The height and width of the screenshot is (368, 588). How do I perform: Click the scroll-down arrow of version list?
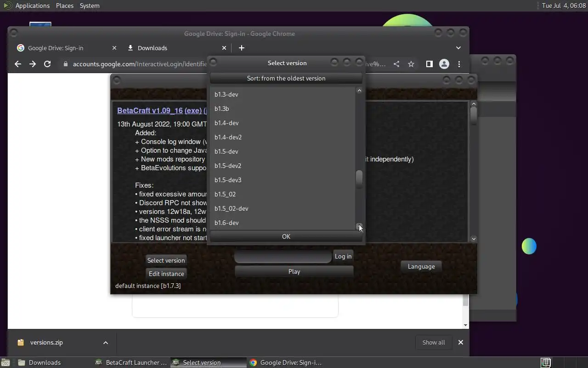point(359,226)
